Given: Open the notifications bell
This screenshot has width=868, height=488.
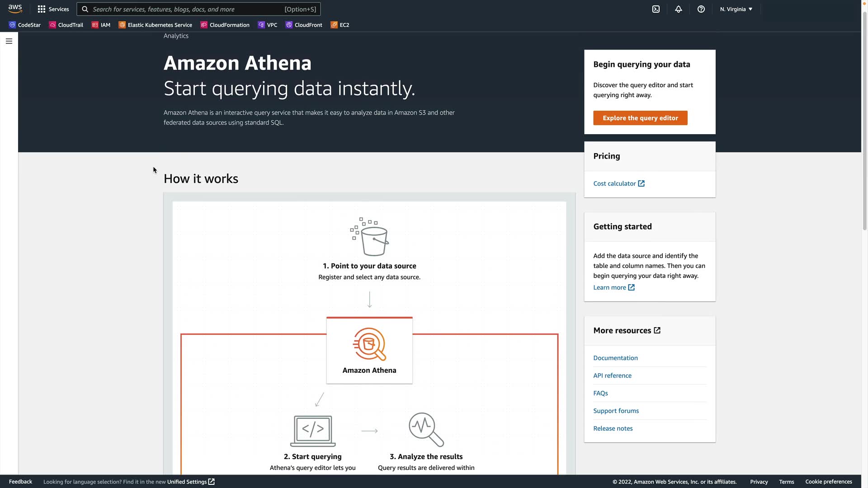Looking at the screenshot, I should pyautogui.click(x=678, y=9).
